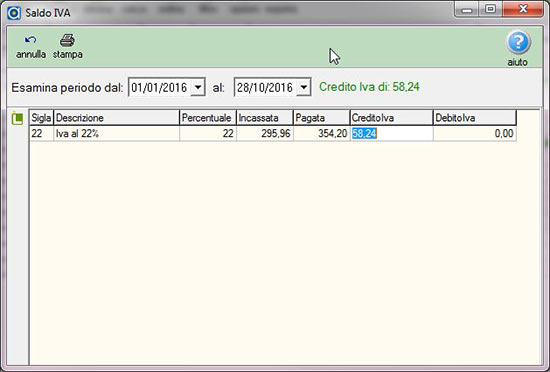Click the green 'Credito Iva di: 58,24' text
Image resolution: width=550 pixels, height=372 pixels.
pyautogui.click(x=369, y=87)
